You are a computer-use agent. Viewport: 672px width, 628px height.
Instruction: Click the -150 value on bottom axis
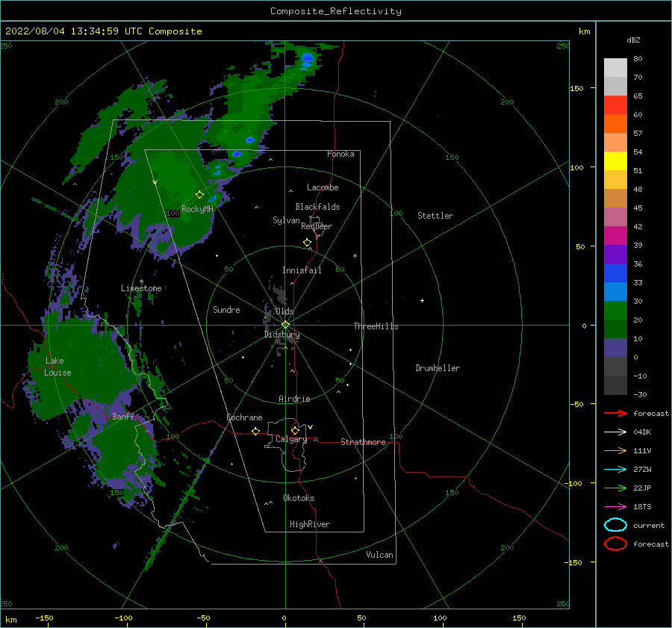click(44, 618)
